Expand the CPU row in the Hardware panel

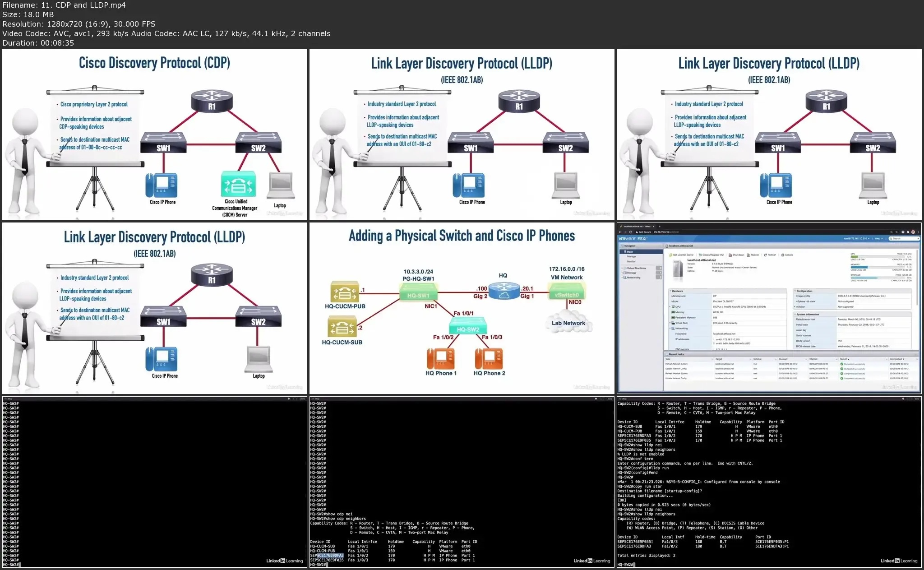(x=670, y=306)
